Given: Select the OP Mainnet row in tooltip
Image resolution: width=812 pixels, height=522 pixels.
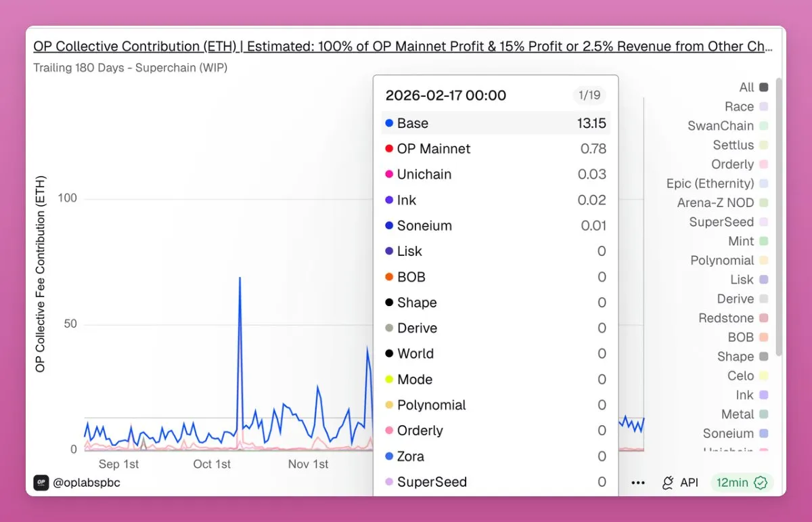Looking at the screenshot, I should [495, 149].
